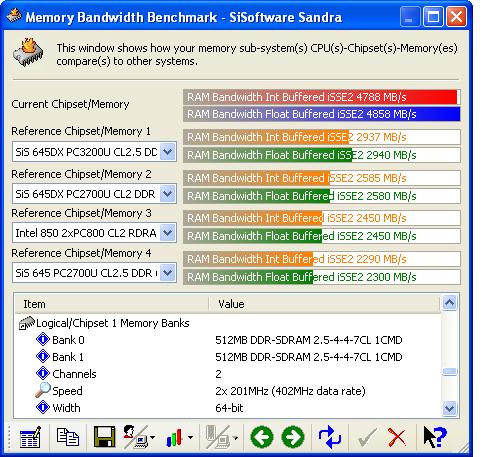The width and height of the screenshot is (500, 457).
Task: Click the list scrollbar down arrow
Action: coord(449,408)
